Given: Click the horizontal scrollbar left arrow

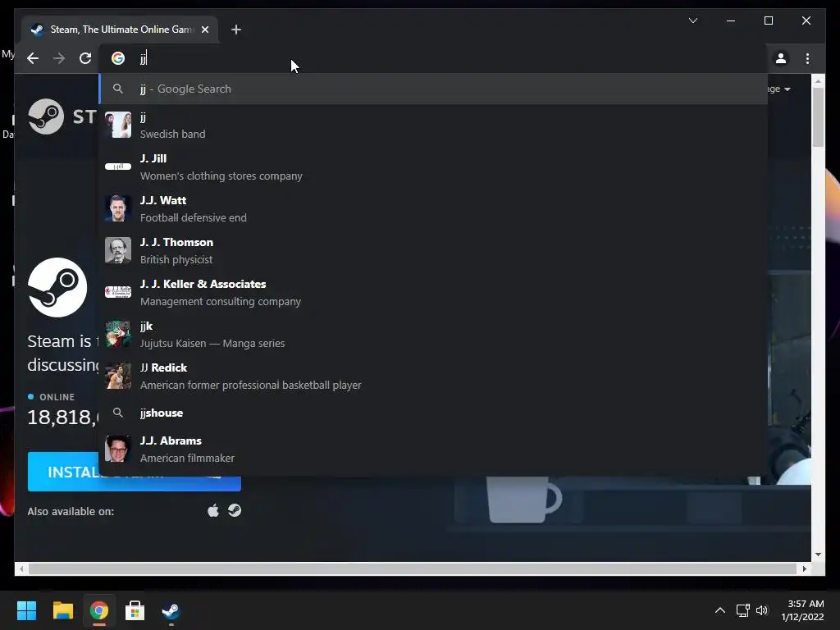Looking at the screenshot, I should pos(21,569).
